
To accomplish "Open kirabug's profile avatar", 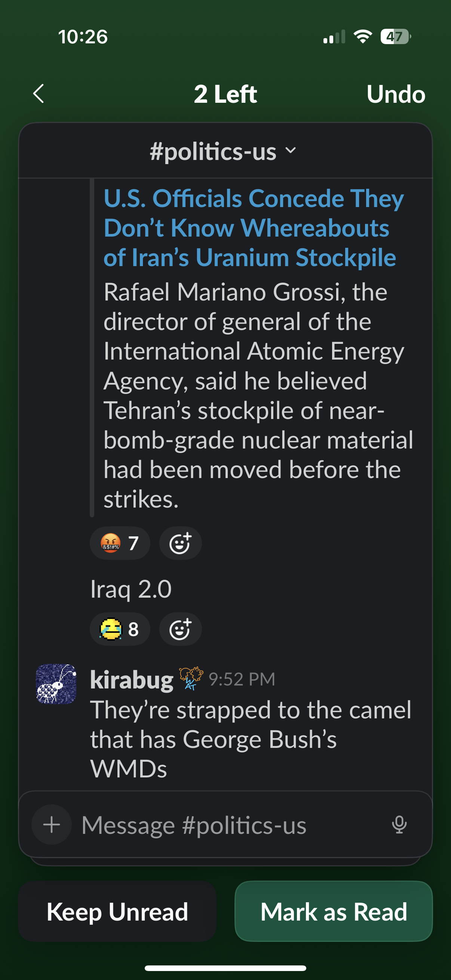I will coord(56,684).
